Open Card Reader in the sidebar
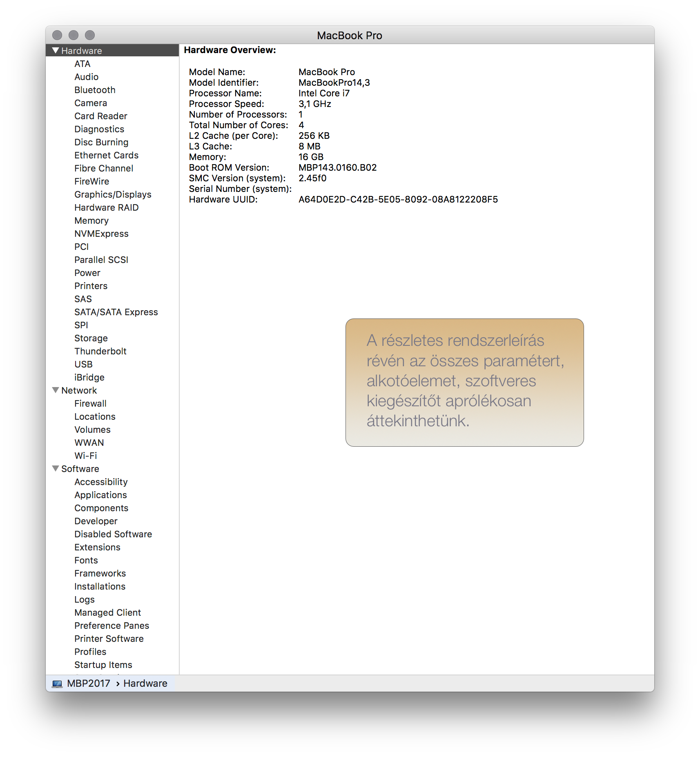 [101, 116]
